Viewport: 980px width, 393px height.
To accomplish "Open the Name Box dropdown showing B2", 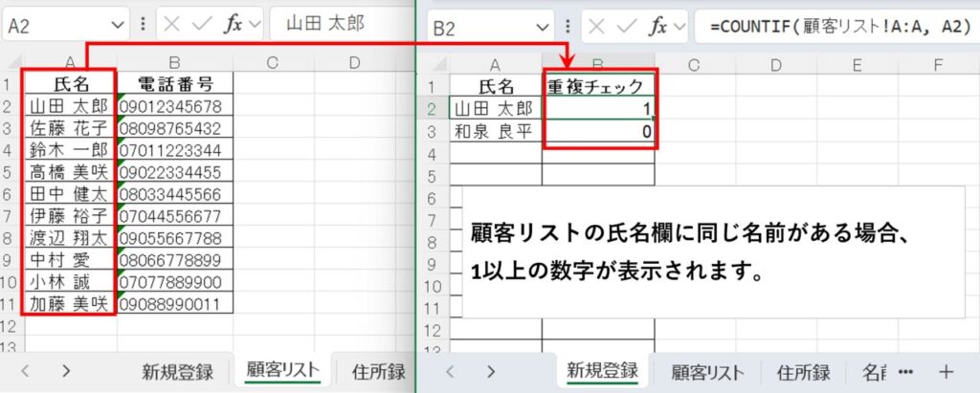I will (543, 28).
